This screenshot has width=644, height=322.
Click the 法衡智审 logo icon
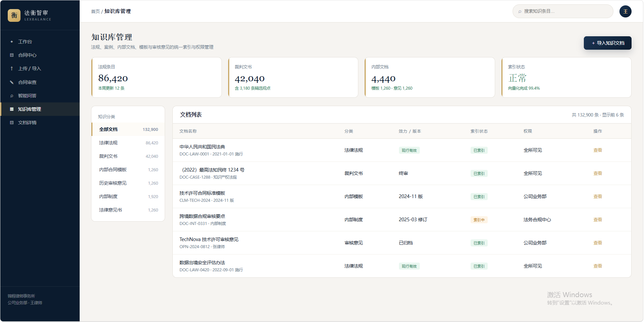point(14,15)
